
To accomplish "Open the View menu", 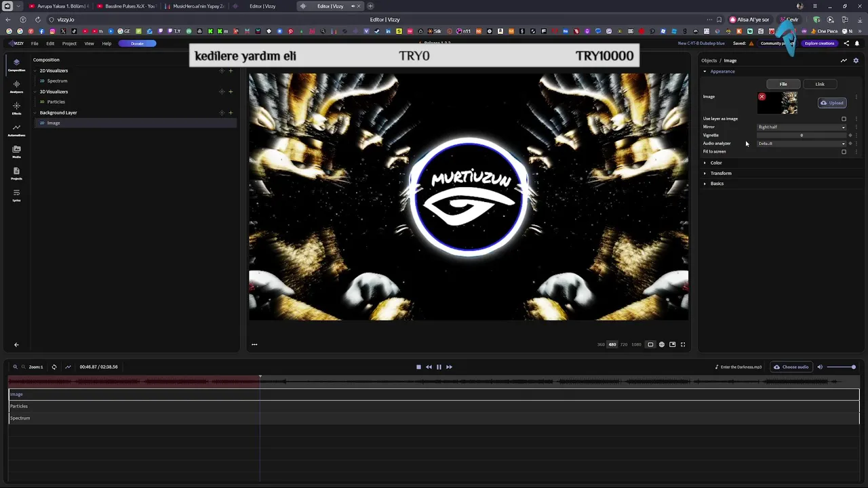I will pos(89,43).
